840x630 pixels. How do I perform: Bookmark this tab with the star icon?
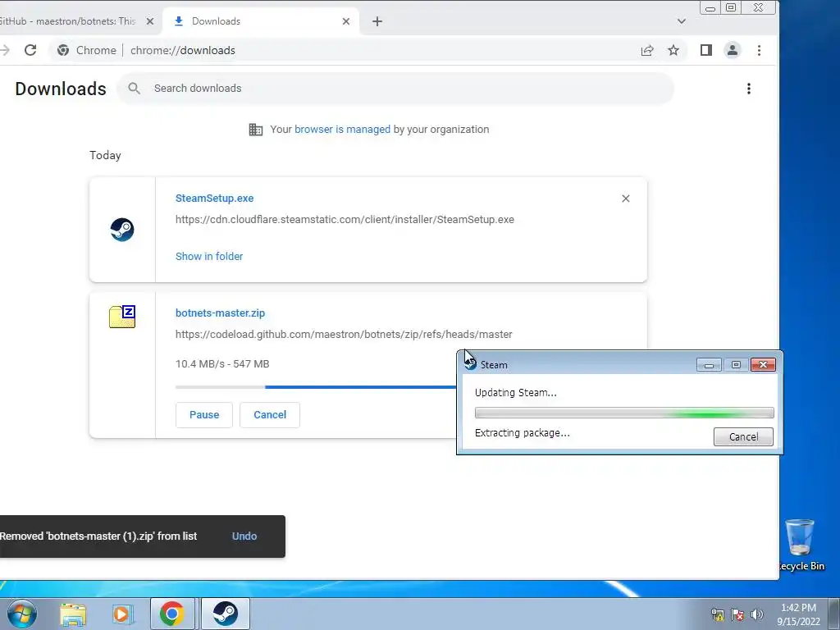(673, 50)
